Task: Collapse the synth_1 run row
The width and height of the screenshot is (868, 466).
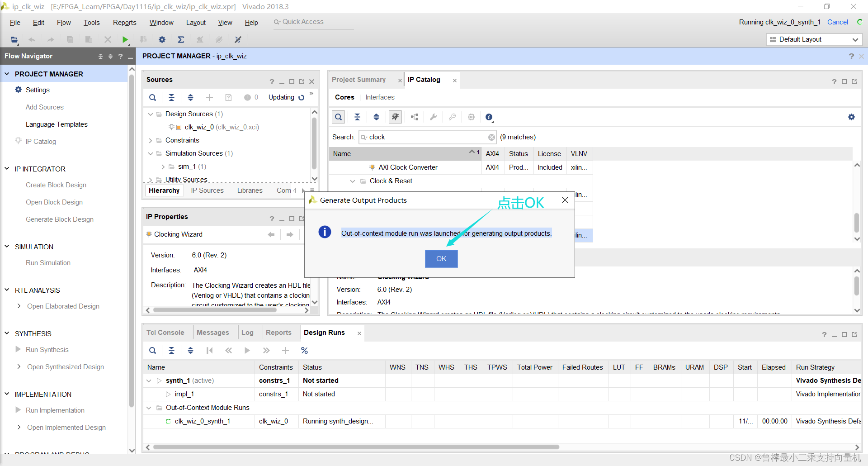Action: pyautogui.click(x=149, y=381)
